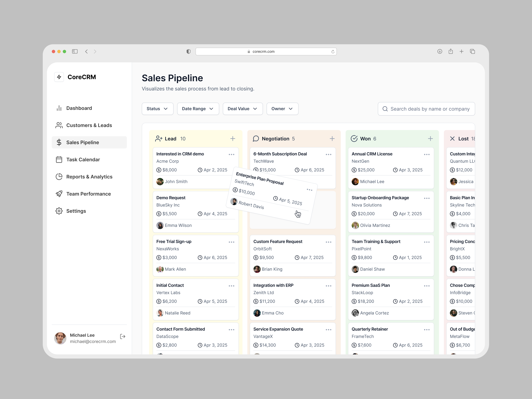
Task: Open Reports & Analytics section
Action: click(89, 177)
